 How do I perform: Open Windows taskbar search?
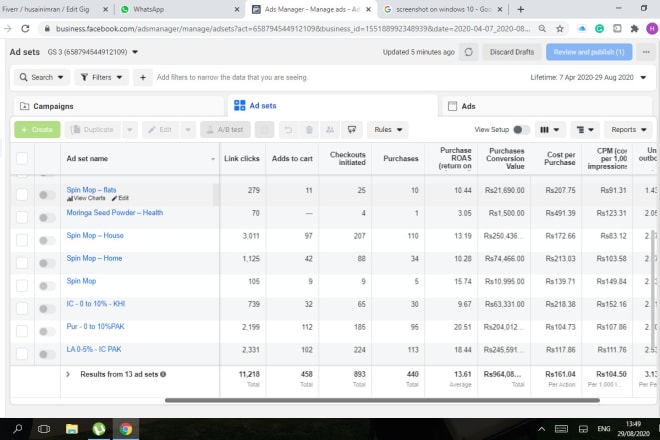pos(18,429)
